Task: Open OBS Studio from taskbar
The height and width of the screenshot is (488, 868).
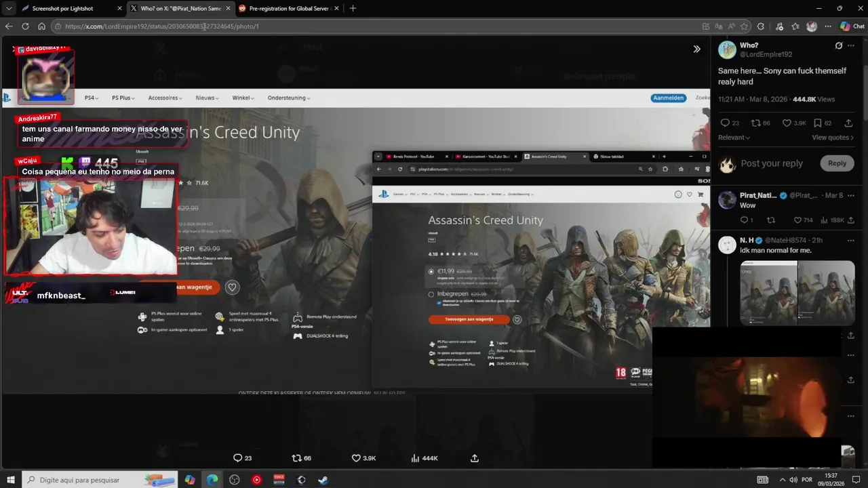Action: [235, 480]
